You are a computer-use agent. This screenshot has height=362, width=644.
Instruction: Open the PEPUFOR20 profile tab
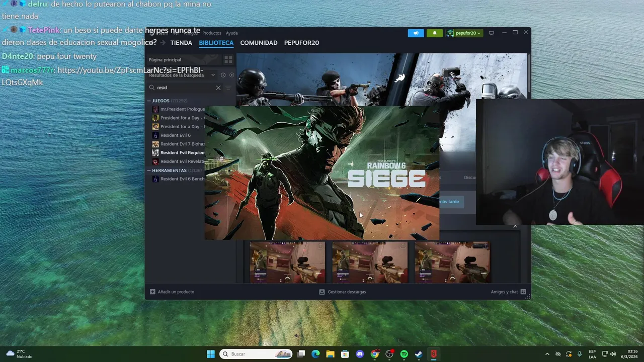[301, 43]
